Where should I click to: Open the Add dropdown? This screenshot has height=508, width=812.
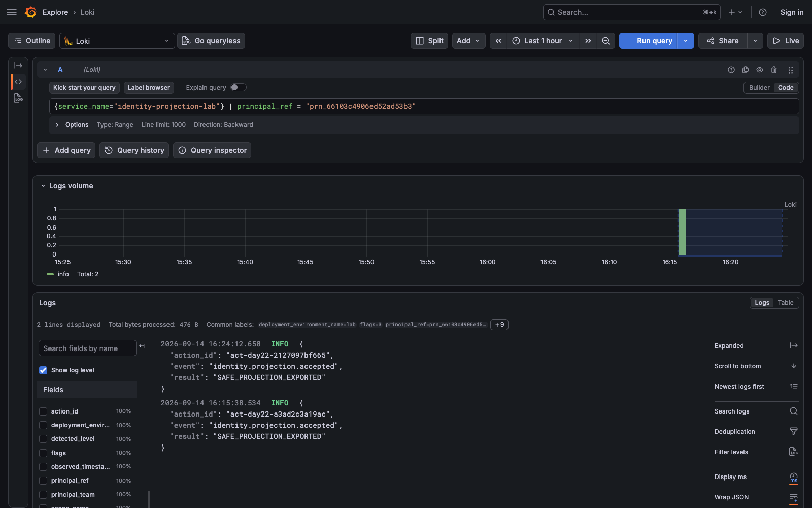coord(468,41)
